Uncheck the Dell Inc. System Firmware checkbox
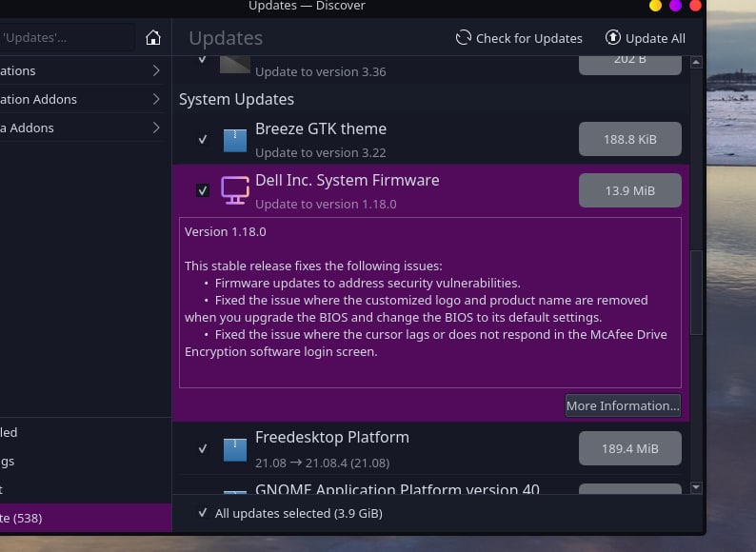 click(x=203, y=190)
